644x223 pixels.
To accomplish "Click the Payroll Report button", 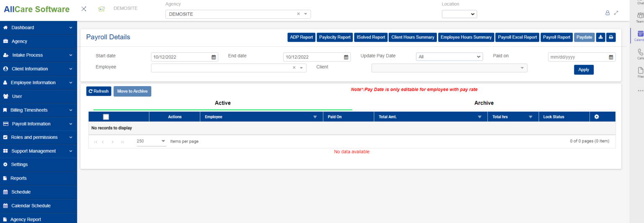I will pyautogui.click(x=557, y=37).
